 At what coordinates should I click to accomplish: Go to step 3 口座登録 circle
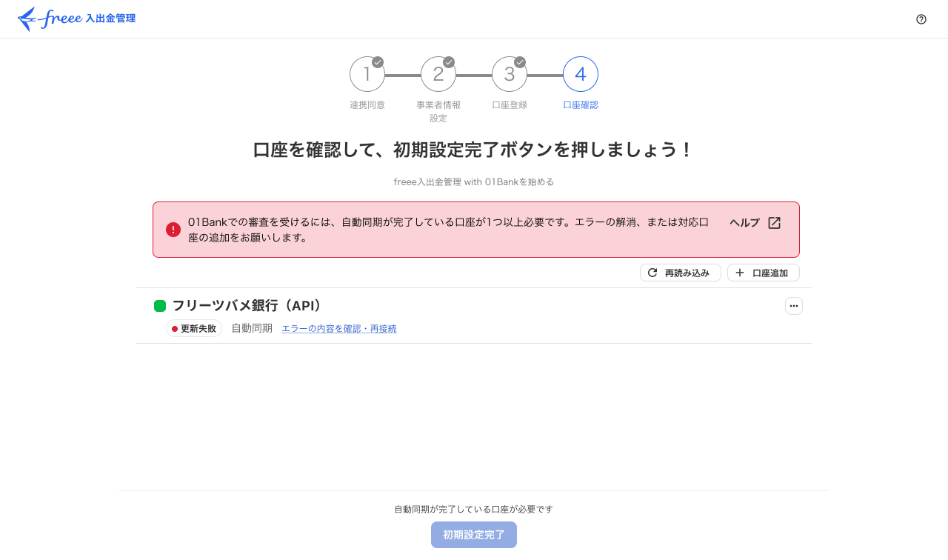click(510, 74)
